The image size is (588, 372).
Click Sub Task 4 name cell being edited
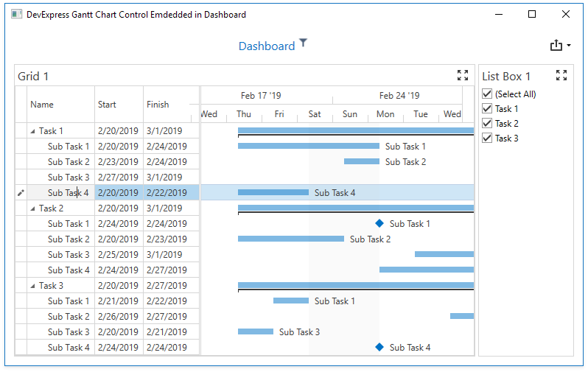coord(60,193)
